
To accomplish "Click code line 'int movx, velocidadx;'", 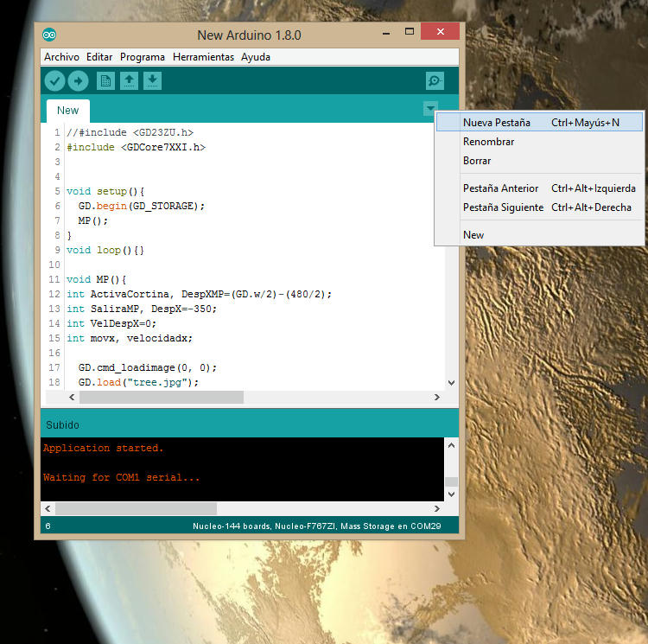I will (130, 338).
